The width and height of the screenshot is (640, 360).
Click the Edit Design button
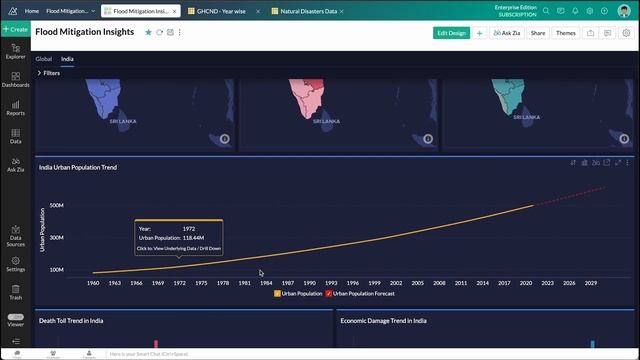(x=451, y=33)
